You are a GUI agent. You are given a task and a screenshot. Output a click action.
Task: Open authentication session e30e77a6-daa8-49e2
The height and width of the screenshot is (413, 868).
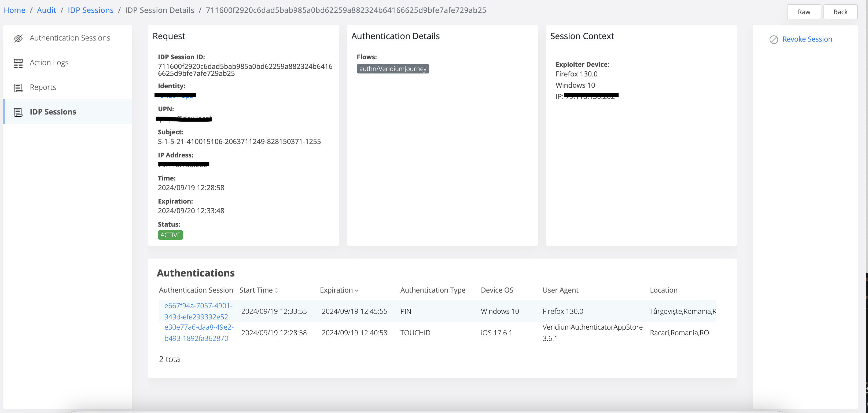[199, 333]
